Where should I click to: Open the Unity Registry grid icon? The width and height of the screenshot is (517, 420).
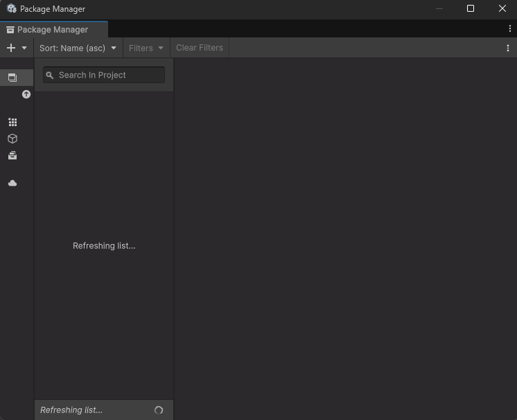pyautogui.click(x=12, y=122)
